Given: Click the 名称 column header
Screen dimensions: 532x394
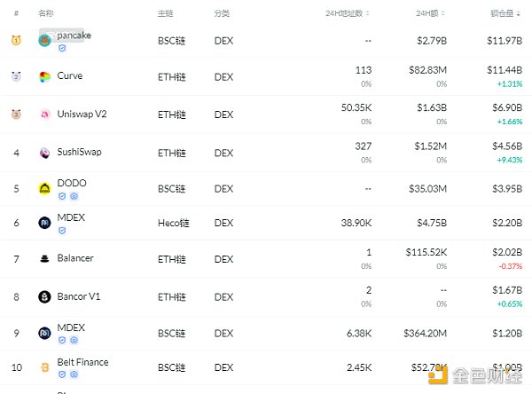Looking at the screenshot, I should (x=46, y=14).
